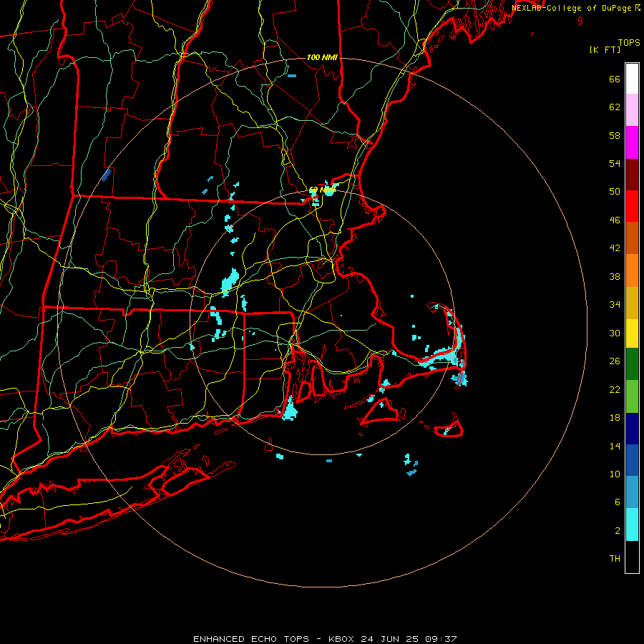
Task: Click the cyan swatch between 2 and 6
Action: 632,525
